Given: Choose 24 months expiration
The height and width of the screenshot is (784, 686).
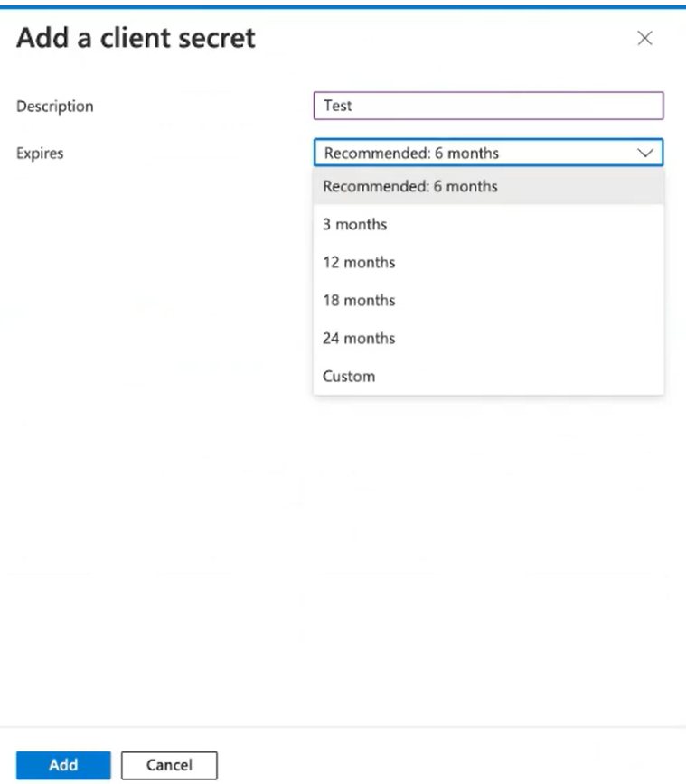Looking at the screenshot, I should click(x=359, y=339).
